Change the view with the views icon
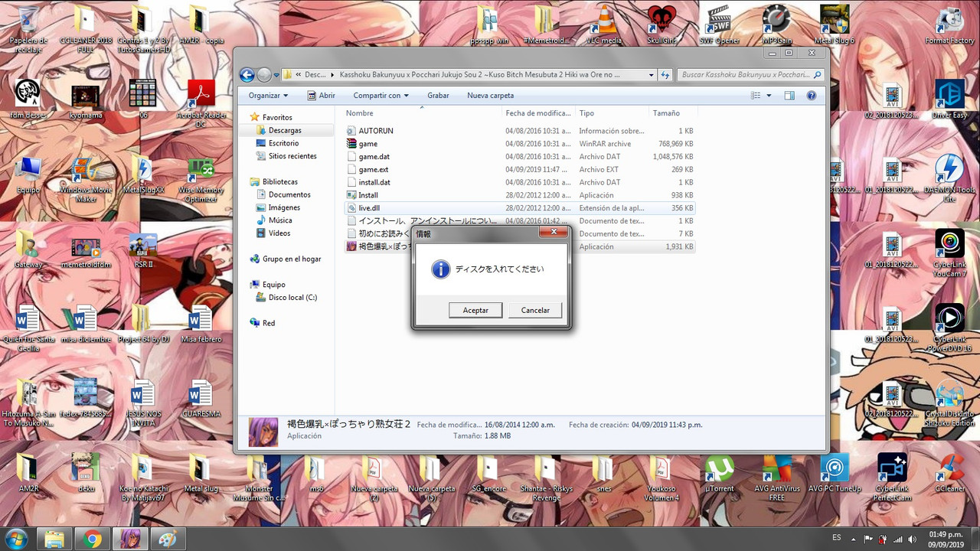 pyautogui.click(x=756, y=96)
